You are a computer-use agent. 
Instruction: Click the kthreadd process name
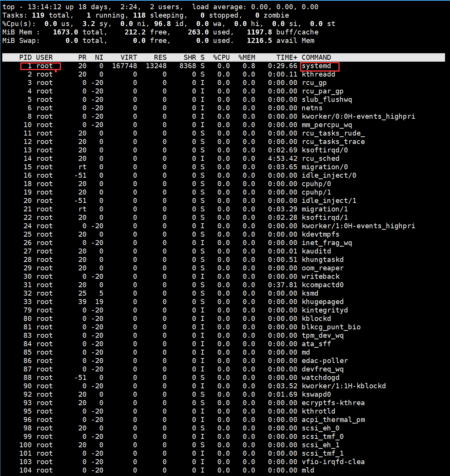pyautogui.click(x=319, y=74)
